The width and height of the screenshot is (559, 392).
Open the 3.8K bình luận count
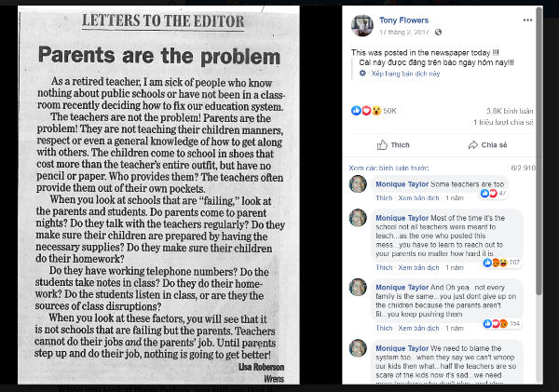click(x=511, y=111)
